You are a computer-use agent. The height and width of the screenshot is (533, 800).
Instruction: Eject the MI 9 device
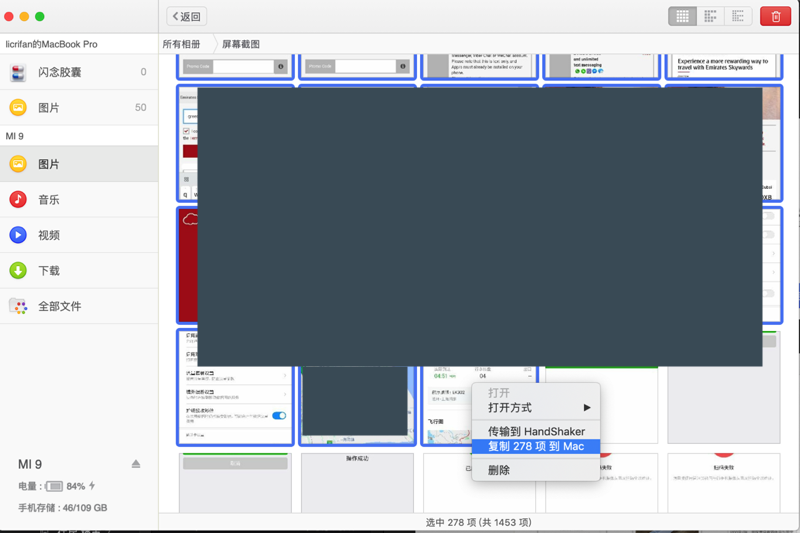point(136,464)
